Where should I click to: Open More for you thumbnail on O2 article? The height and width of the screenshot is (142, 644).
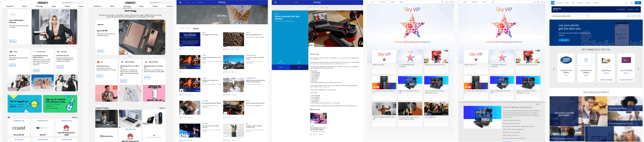click(x=318, y=118)
